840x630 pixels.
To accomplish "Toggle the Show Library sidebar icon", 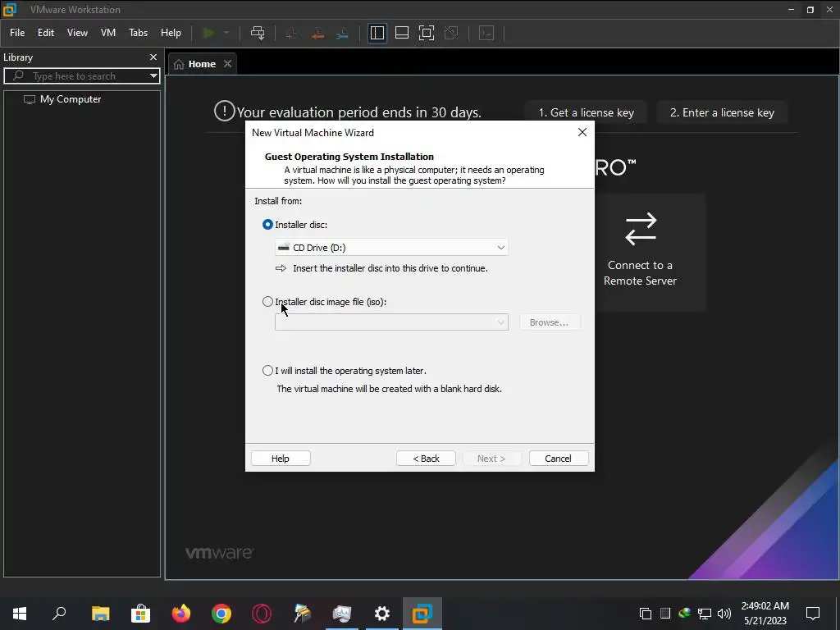I will (x=377, y=33).
